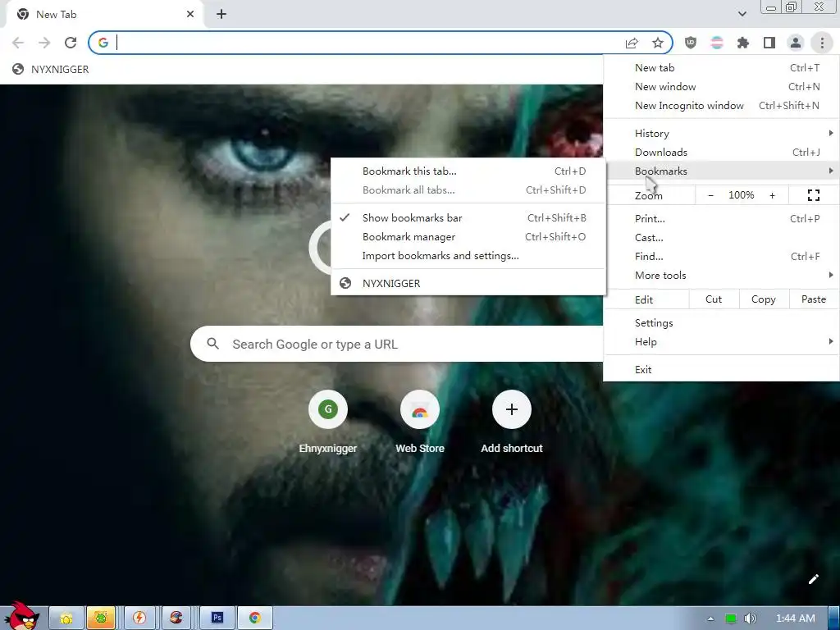
Task: Show hidden tray icons arrow
Action: pyautogui.click(x=710, y=619)
